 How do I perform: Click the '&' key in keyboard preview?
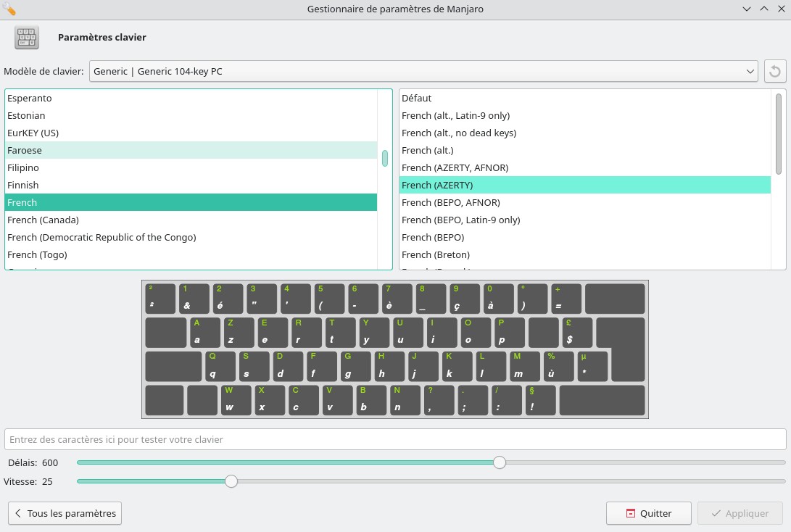click(x=194, y=299)
